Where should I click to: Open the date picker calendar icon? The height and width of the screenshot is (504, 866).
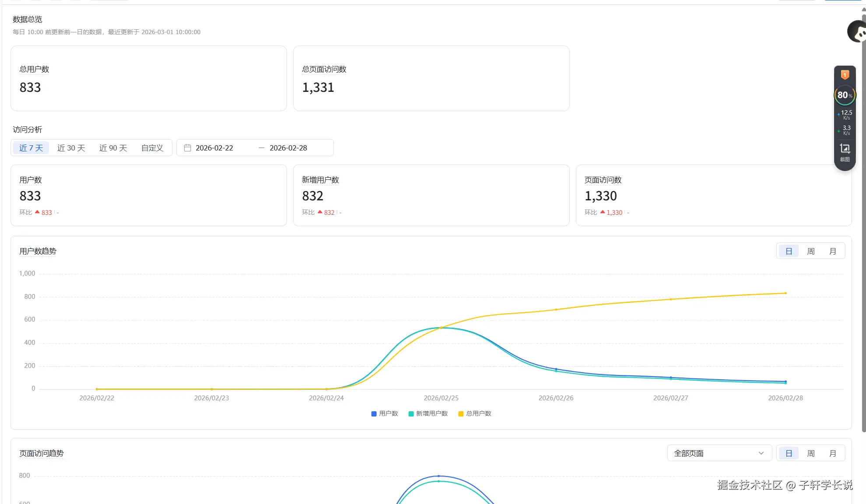click(187, 148)
